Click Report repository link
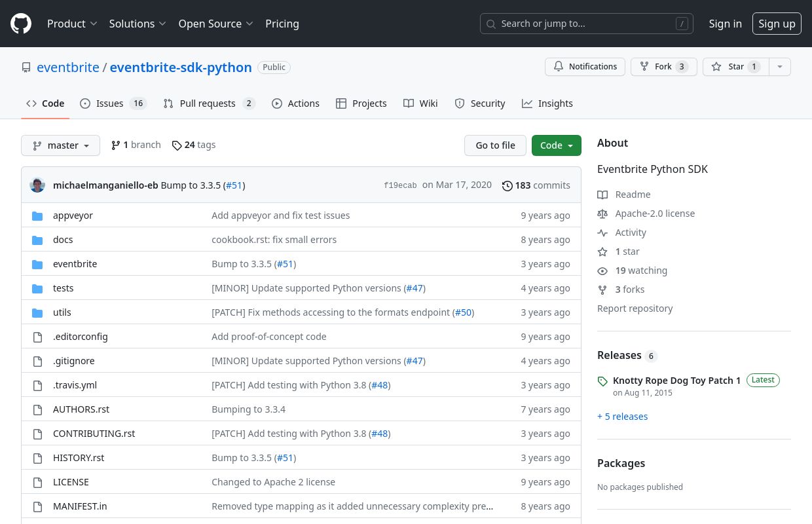812x524 pixels. tap(635, 309)
